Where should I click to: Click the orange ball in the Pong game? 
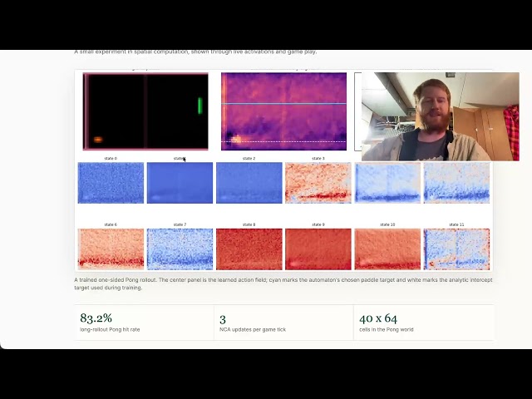pos(98,140)
